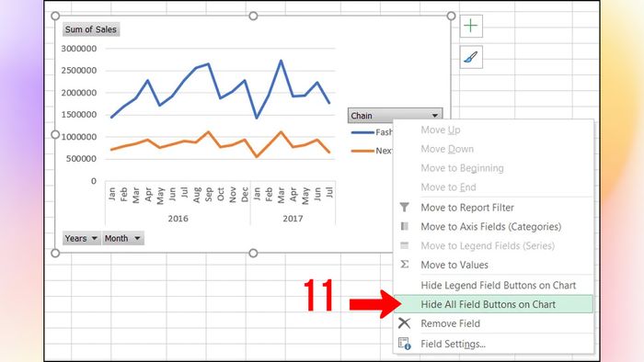Click the left-middle chart resize handle
This screenshot has width=644, height=362.
[x=55, y=134]
